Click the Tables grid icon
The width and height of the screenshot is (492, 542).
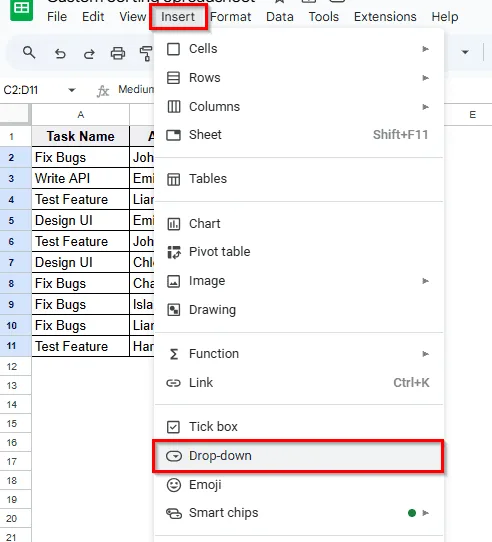pyautogui.click(x=174, y=179)
